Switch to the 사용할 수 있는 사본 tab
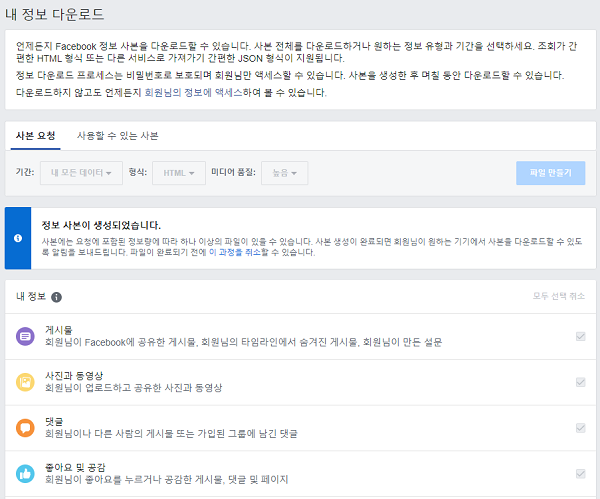600x499 pixels. tap(117, 135)
